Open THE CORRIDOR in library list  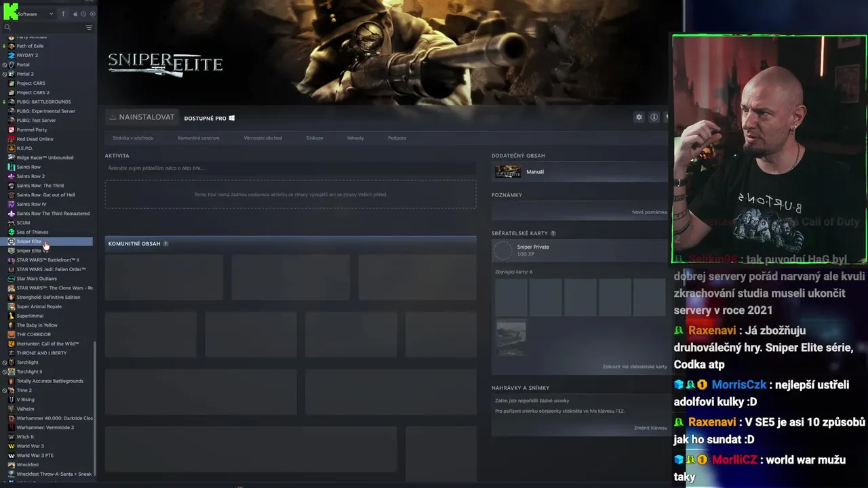33,334
